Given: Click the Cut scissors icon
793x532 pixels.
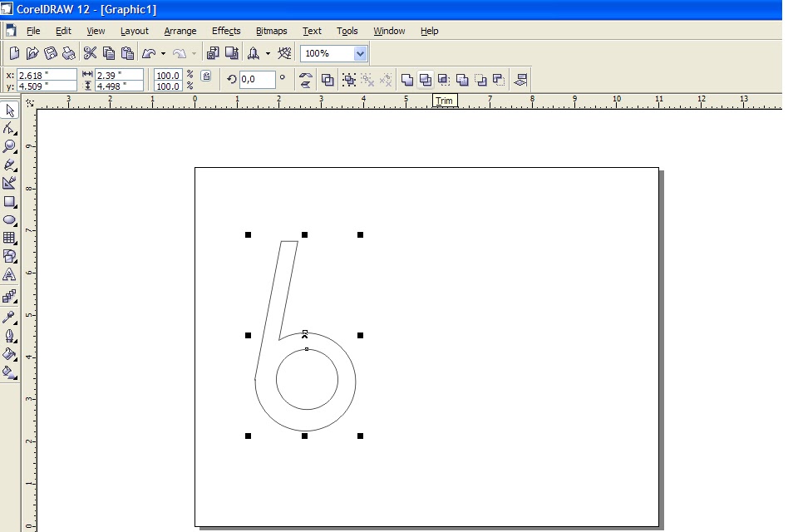Looking at the screenshot, I should click(x=90, y=53).
